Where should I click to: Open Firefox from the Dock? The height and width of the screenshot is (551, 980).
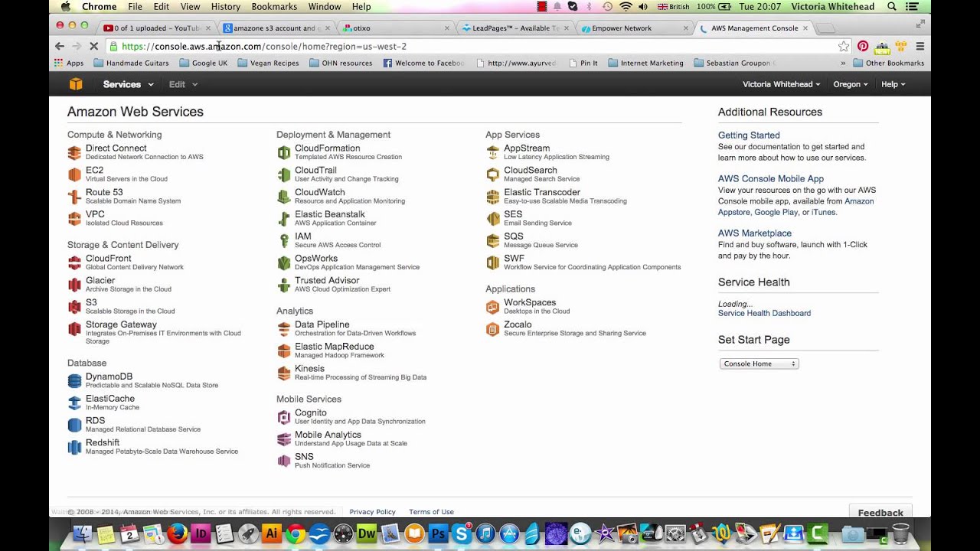click(177, 533)
